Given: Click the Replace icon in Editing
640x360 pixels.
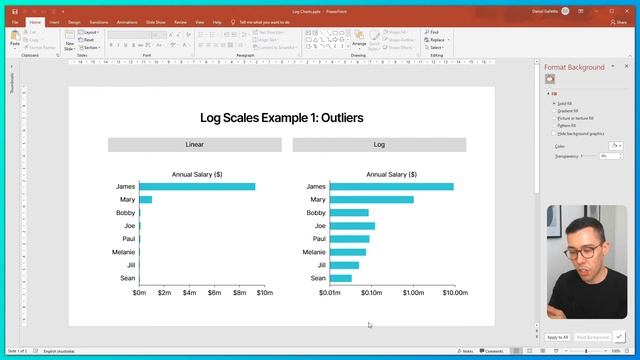Looking at the screenshot, I should tap(427, 40).
